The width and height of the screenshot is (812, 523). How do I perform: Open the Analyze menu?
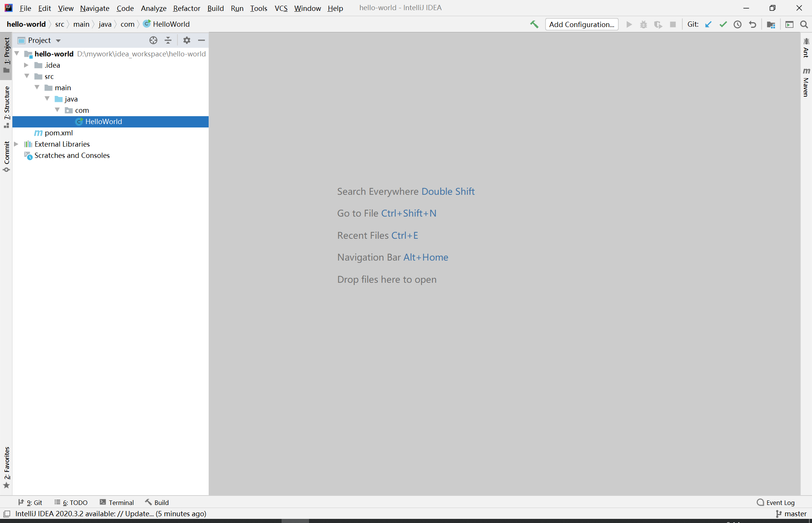[153, 8]
